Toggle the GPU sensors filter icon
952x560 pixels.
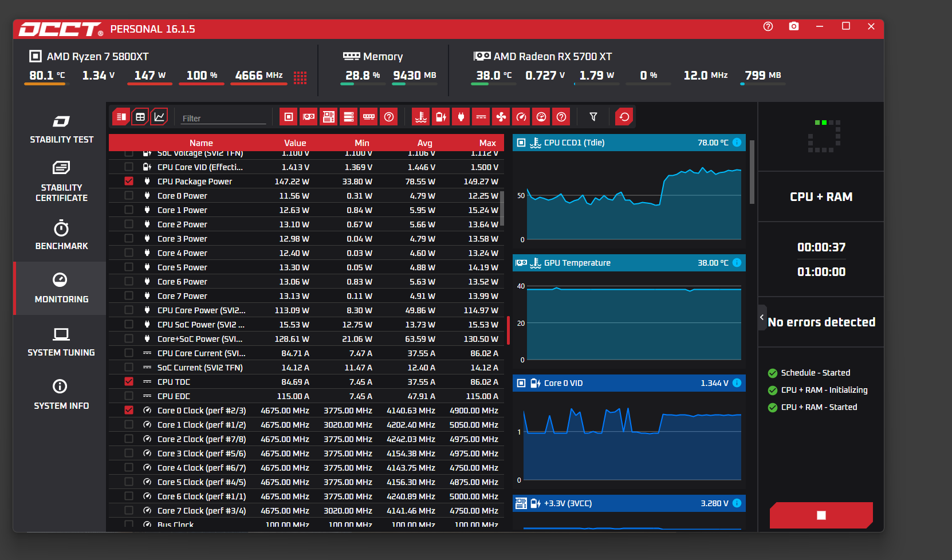(x=309, y=117)
